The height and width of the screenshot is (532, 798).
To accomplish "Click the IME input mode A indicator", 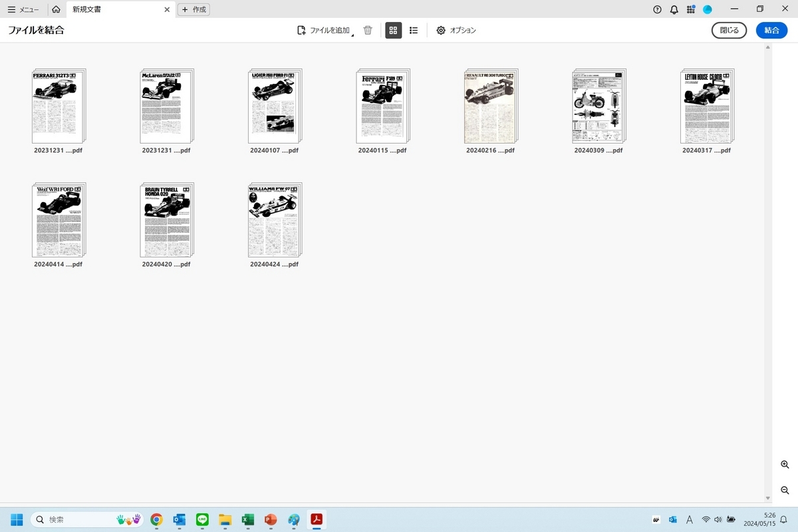I will (690, 519).
